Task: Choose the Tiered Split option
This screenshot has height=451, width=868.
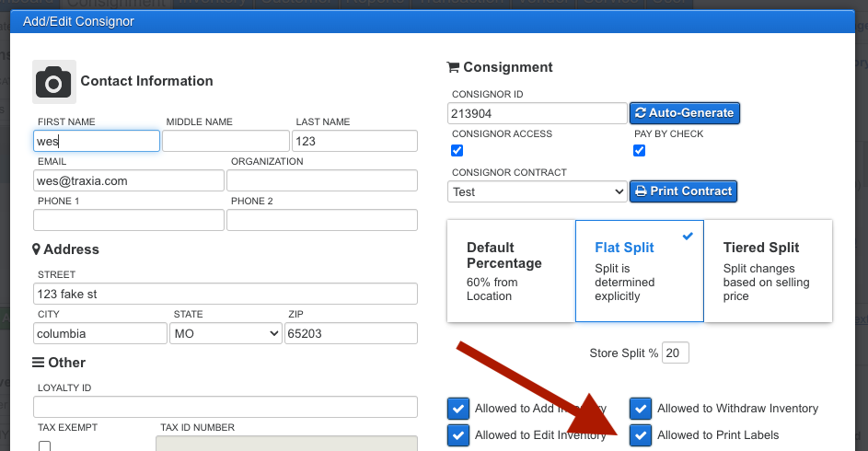Action: pyautogui.click(x=768, y=271)
